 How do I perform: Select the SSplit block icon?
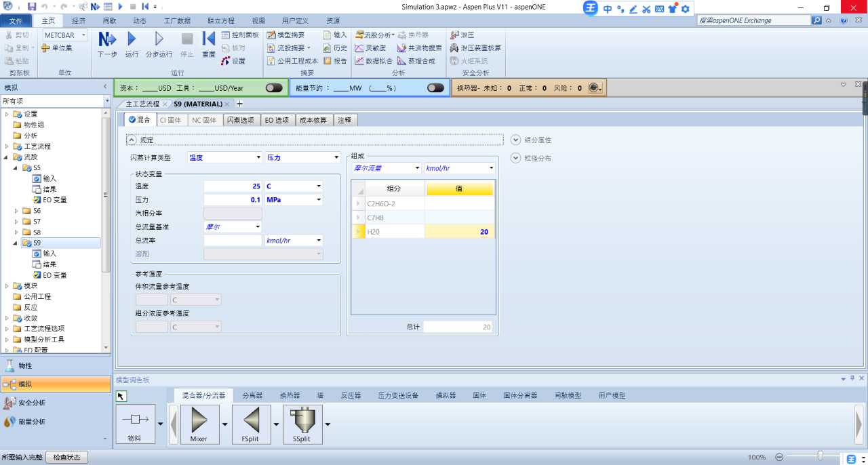click(302, 421)
